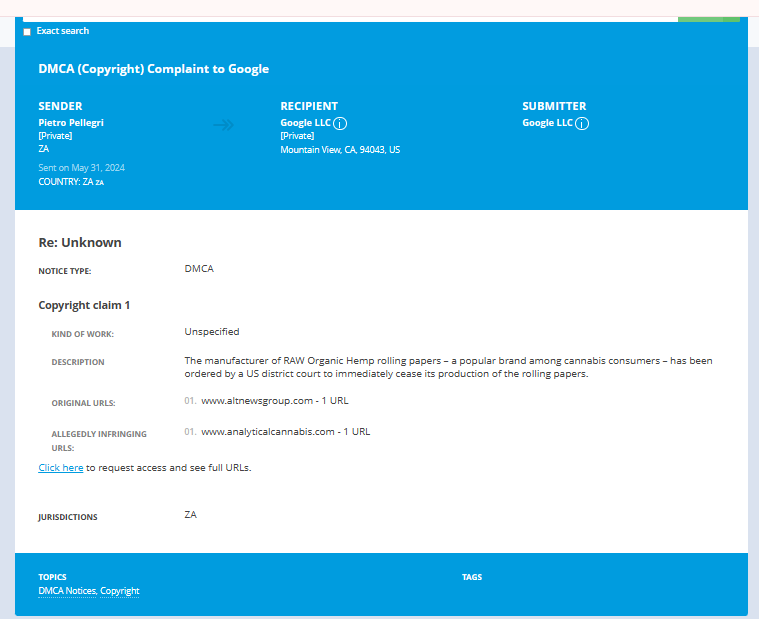Click the 'SENDER' column heading
Image resolution: width=759 pixels, height=619 pixels.
(x=61, y=106)
